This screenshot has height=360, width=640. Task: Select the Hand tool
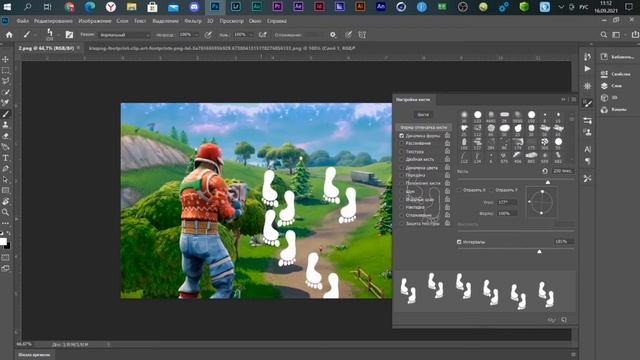5,201
